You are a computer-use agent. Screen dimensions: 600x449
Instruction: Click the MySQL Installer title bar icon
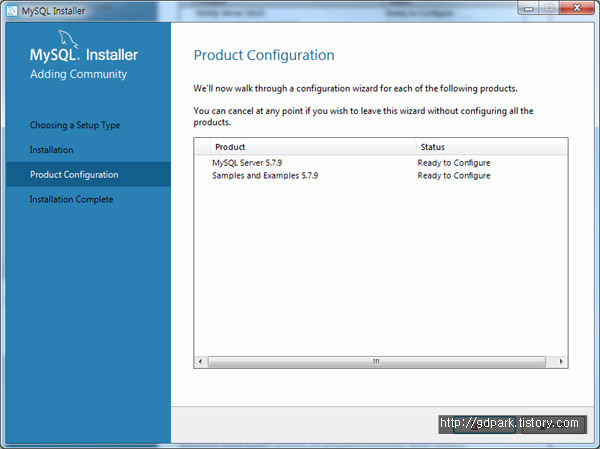point(12,10)
